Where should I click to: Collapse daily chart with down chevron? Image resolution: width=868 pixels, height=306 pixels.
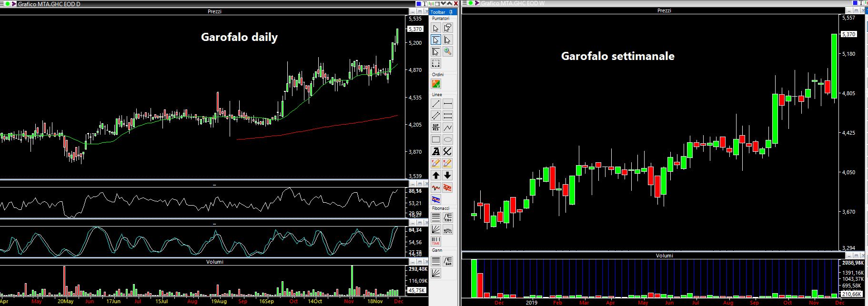tap(444, 3)
